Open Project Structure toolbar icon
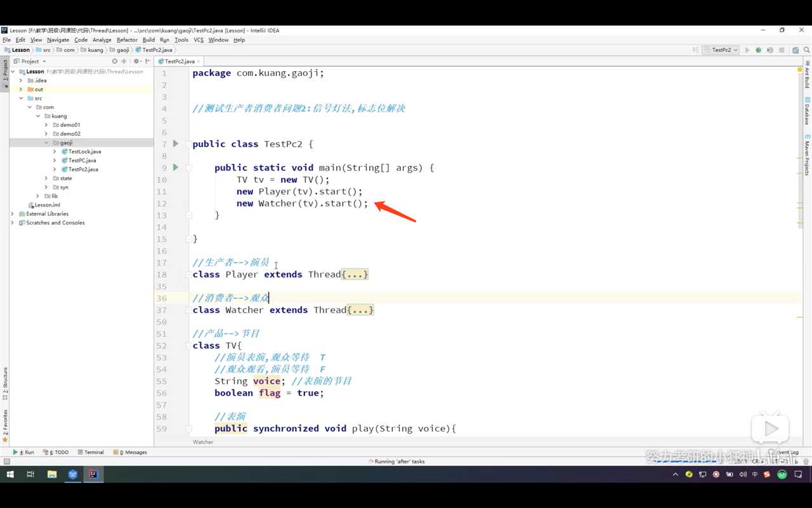The height and width of the screenshot is (508, 812). pyautogui.click(x=796, y=50)
